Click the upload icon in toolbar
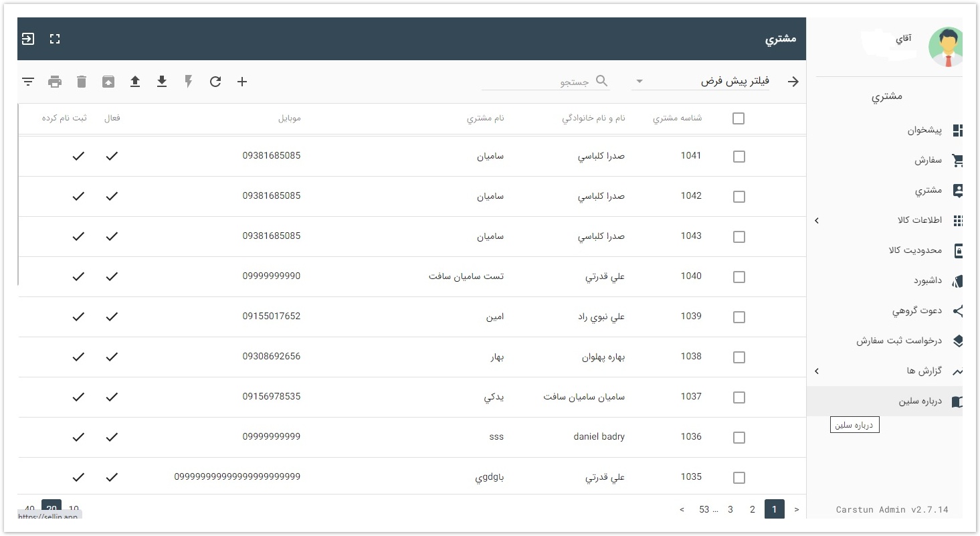This screenshot has width=980, height=536. tap(135, 82)
